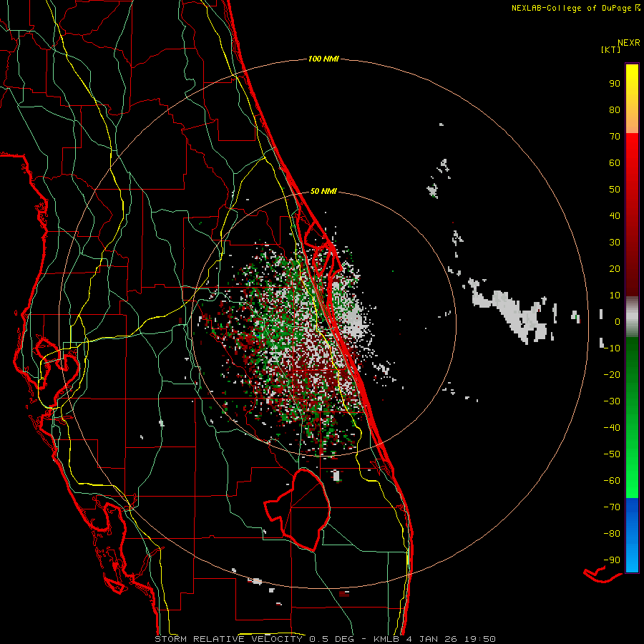
Task: Select the 80 value on the velocity scale
Action: [x=615, y=109]
